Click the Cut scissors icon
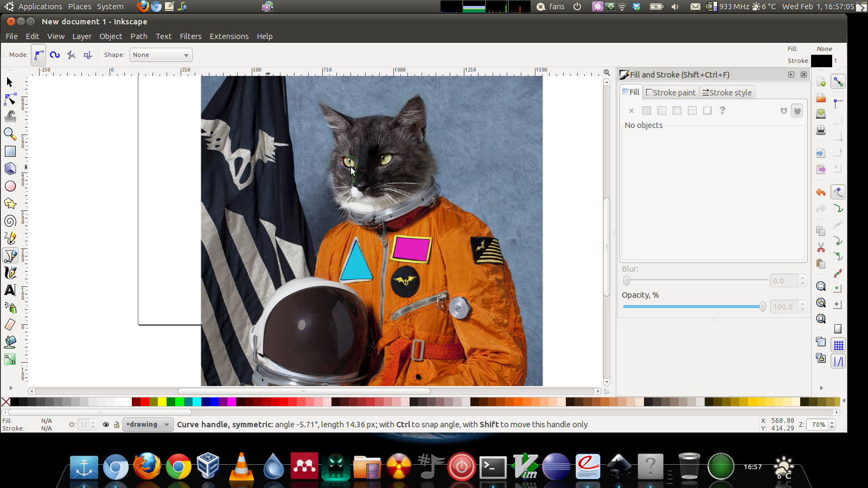Screen dimensions: 868x488 click(821, 248)
